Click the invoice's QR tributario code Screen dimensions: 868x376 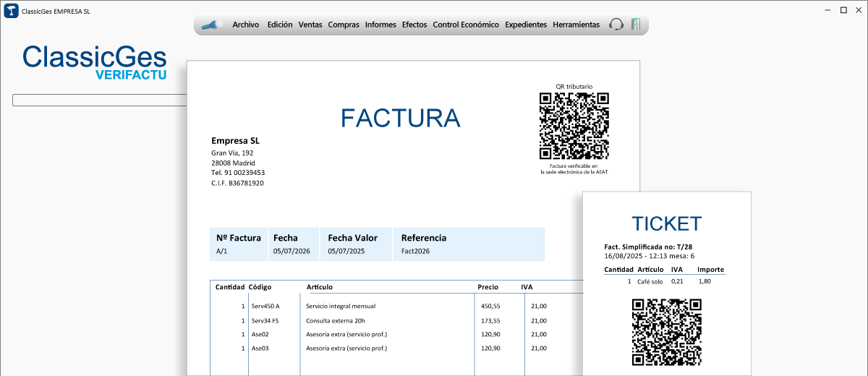click(x=574, y=126)
